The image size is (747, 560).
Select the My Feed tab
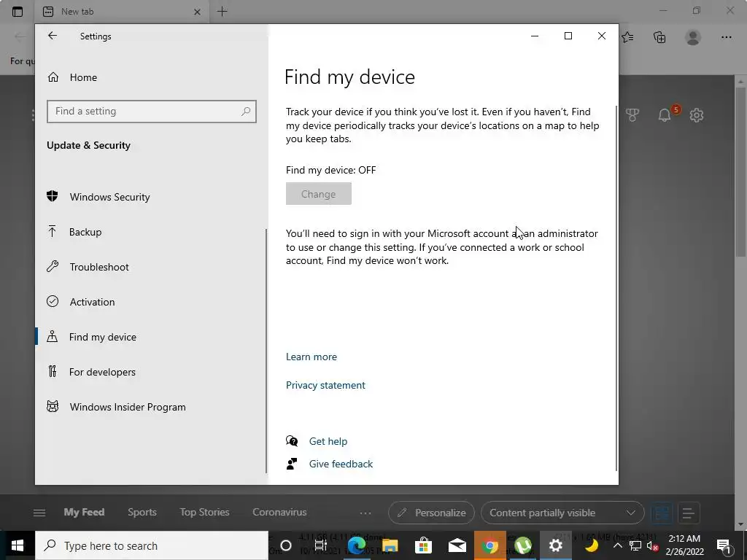click(84, 513)
